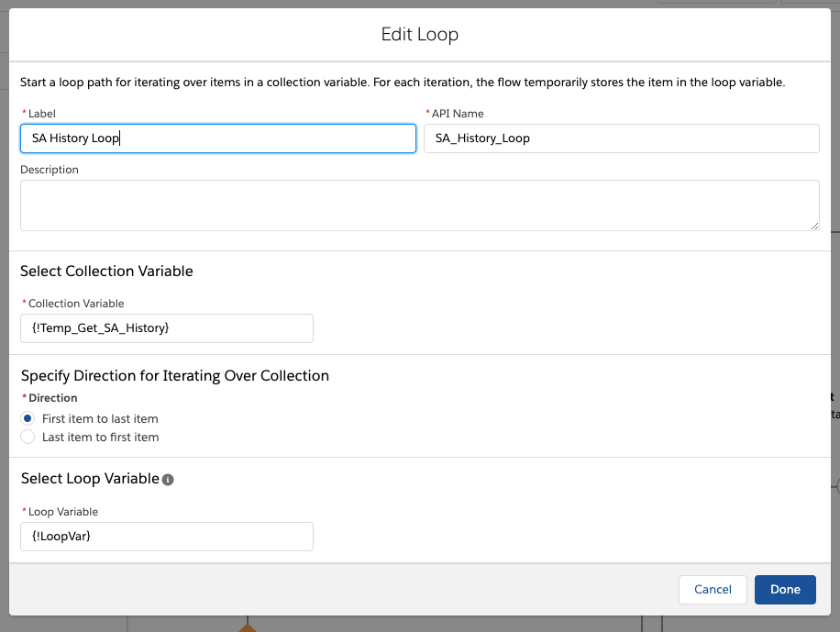Open the Loop Variable combobox
The height and width of the screenshot is (632, 840).
point(167,537)
